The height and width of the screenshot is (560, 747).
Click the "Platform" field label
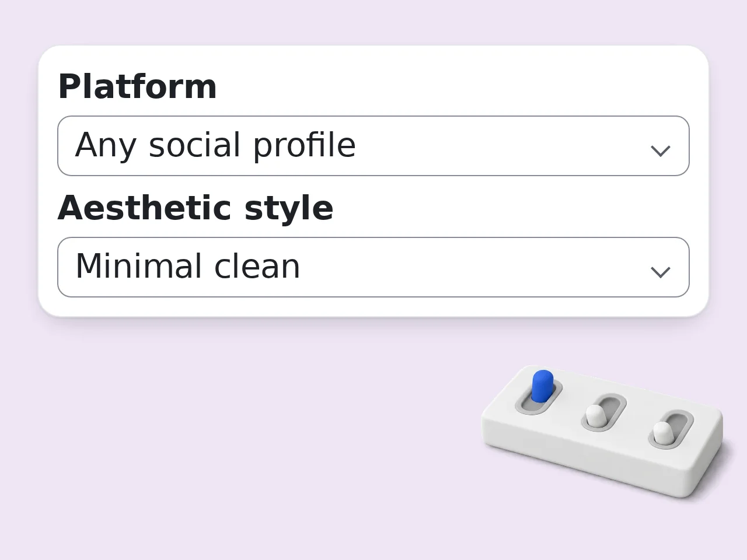[137, 86]
